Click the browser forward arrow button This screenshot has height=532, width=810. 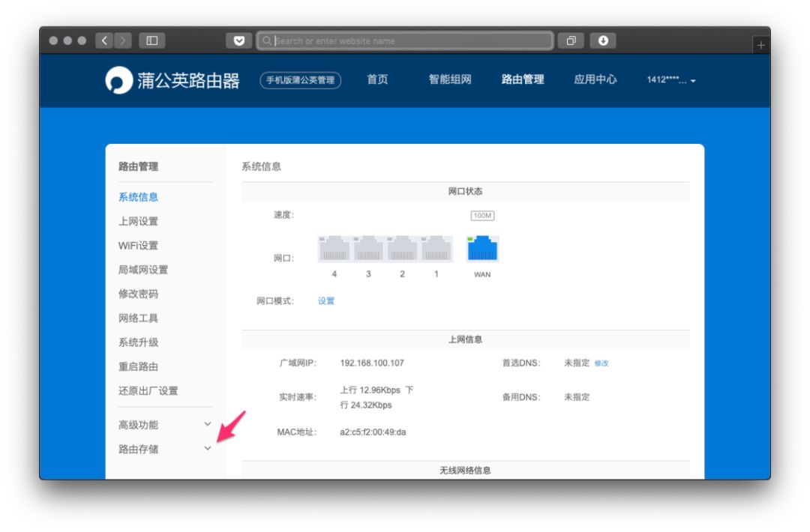tap(123, 40)
